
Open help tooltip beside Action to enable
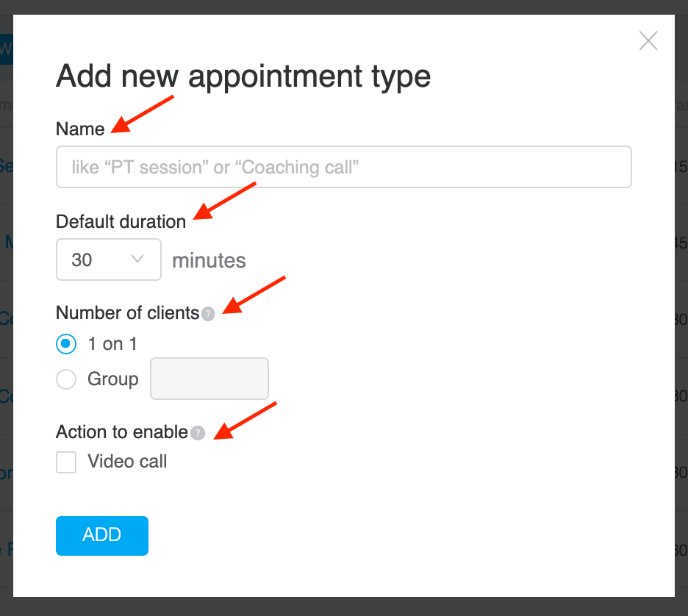pos(198,433)
